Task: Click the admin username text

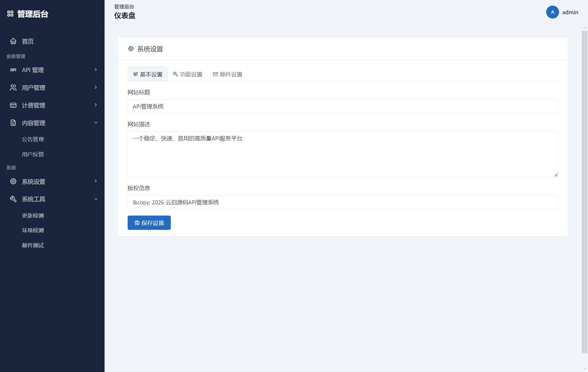Action: [x=570, y=12]
